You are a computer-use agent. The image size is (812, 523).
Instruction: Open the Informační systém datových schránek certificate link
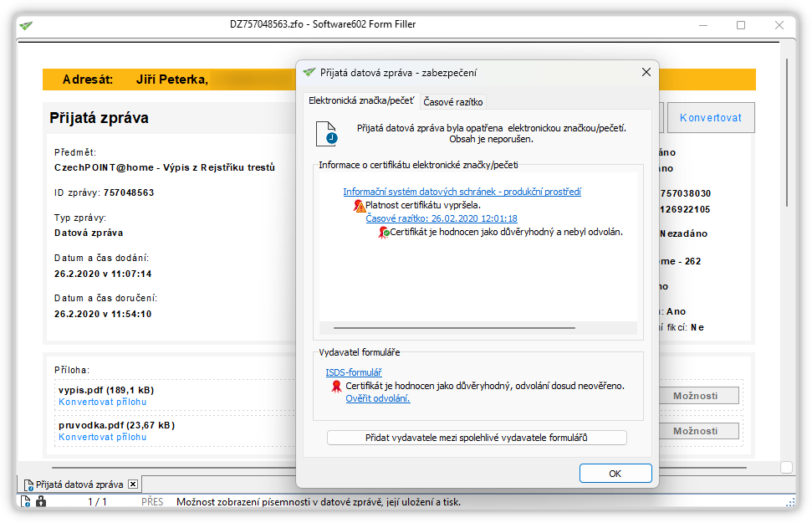(x=462, y=192)
